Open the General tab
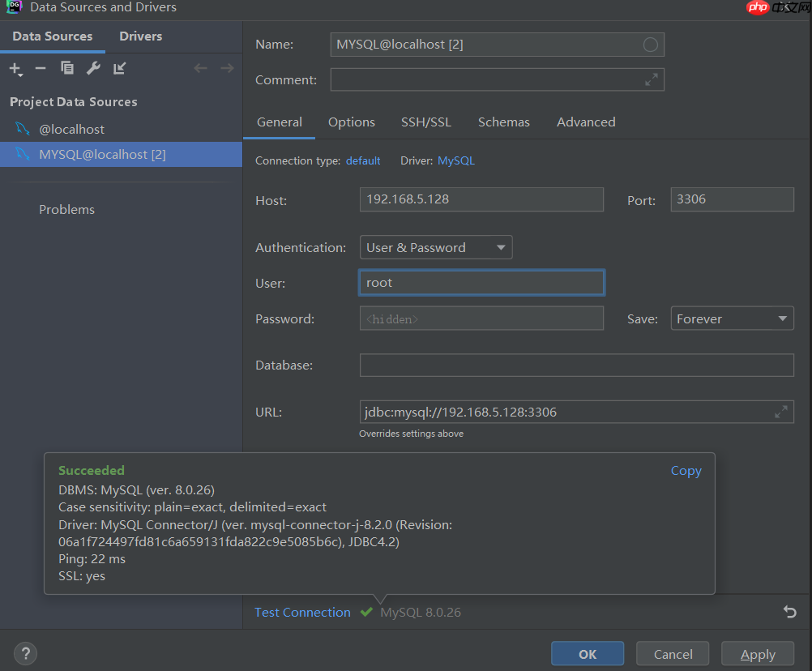The image size is (812, 671). point(279,122)
